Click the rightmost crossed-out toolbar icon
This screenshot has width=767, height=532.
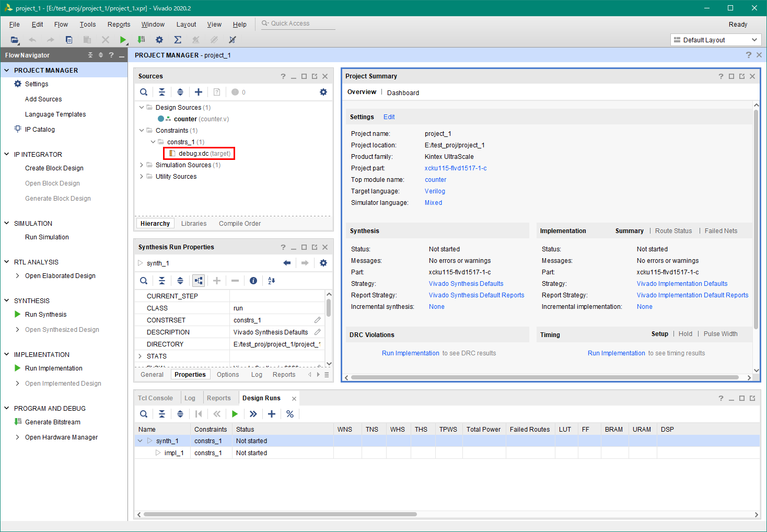(x=233, y=40)
